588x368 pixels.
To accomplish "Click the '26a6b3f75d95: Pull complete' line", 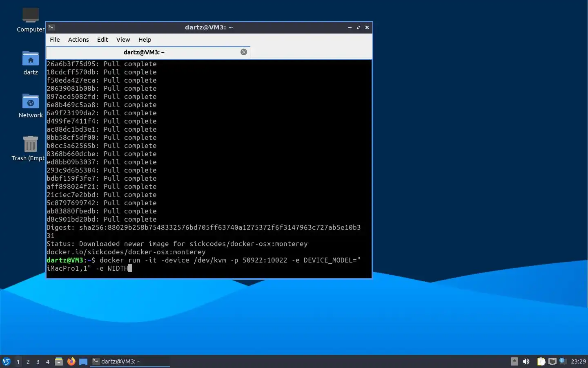I will click(101, 64).
